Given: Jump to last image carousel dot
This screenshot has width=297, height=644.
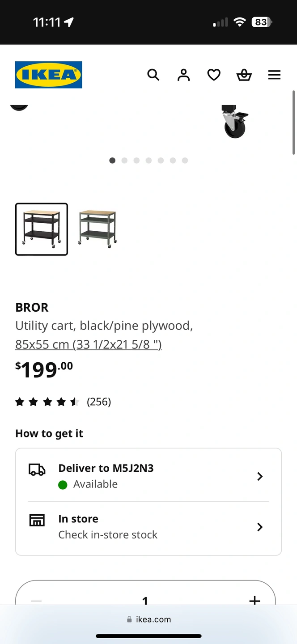Looking at the screenshot, I should pyautogui.click(x=185, y=161).
